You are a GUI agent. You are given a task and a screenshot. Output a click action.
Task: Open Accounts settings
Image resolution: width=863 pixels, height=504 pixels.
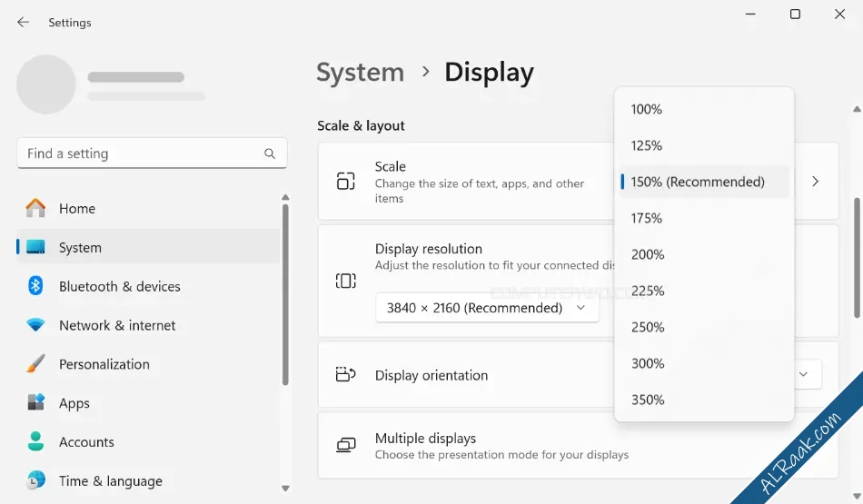(x=149, y=442)
